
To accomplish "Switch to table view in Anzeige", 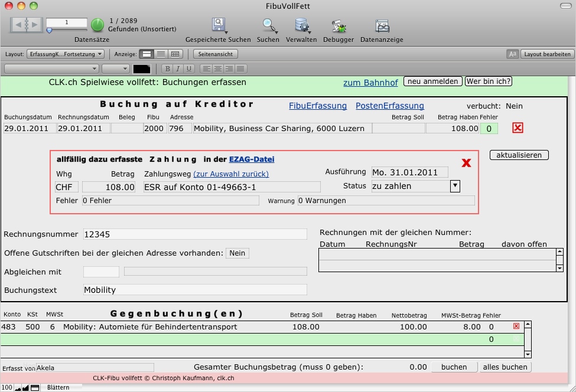I will [175, 54].
